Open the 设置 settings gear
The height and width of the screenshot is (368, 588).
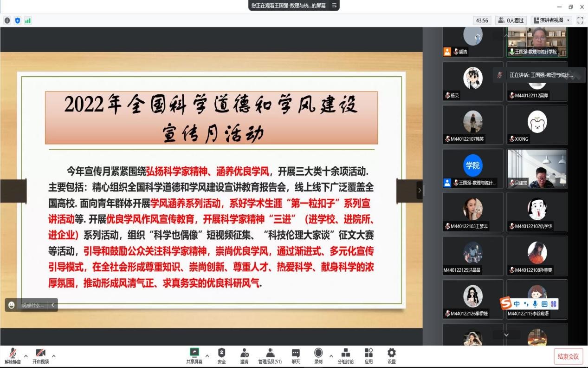pos(392,355)
